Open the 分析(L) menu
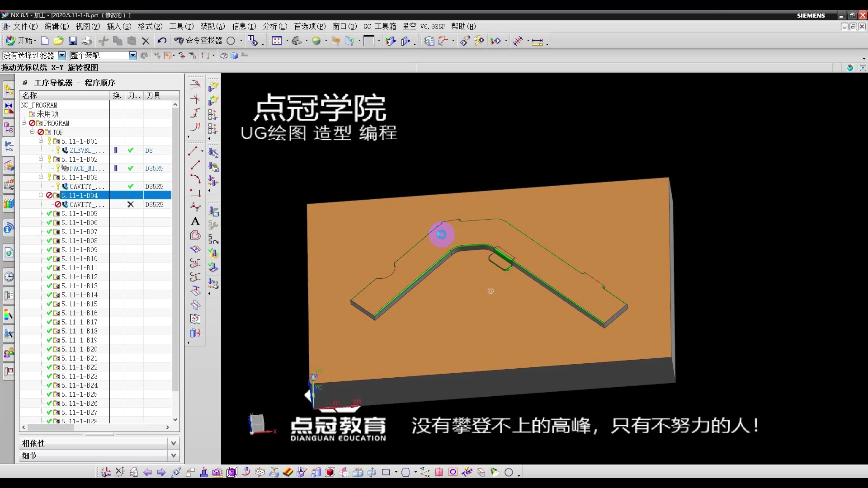The width and height of the screenshot is (868, 488). [x=275, y=27]
